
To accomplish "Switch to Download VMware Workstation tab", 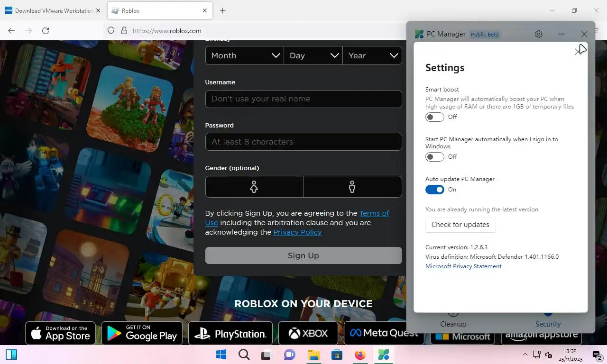I will (53, 10).
